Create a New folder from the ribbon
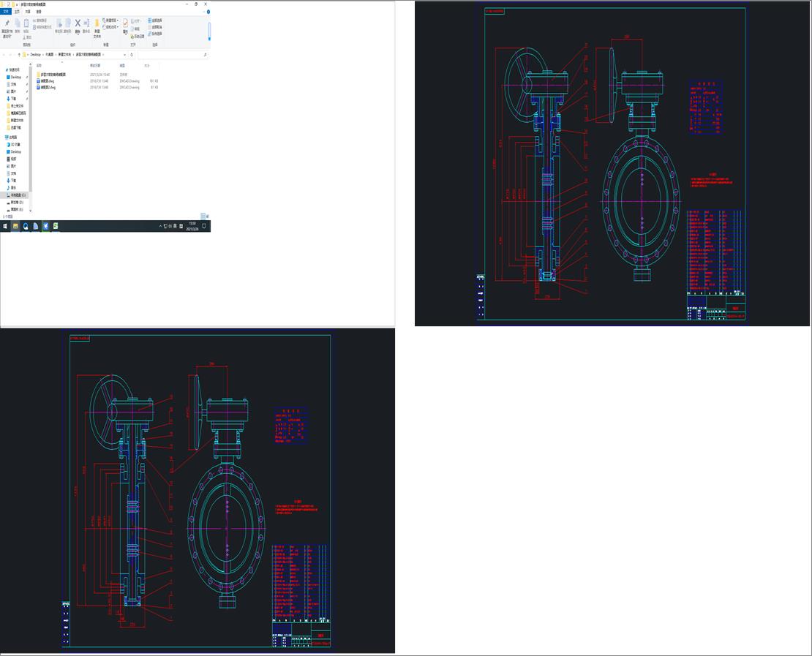 click(97, 29)
